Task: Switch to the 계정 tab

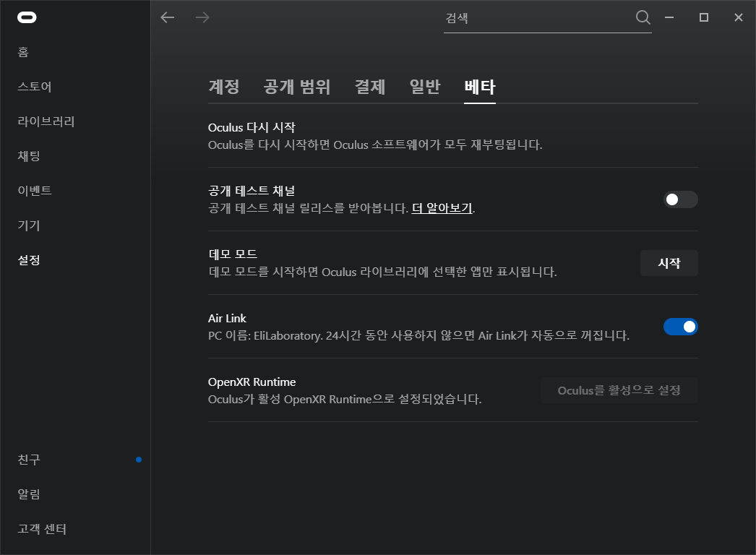Action: 224,87
